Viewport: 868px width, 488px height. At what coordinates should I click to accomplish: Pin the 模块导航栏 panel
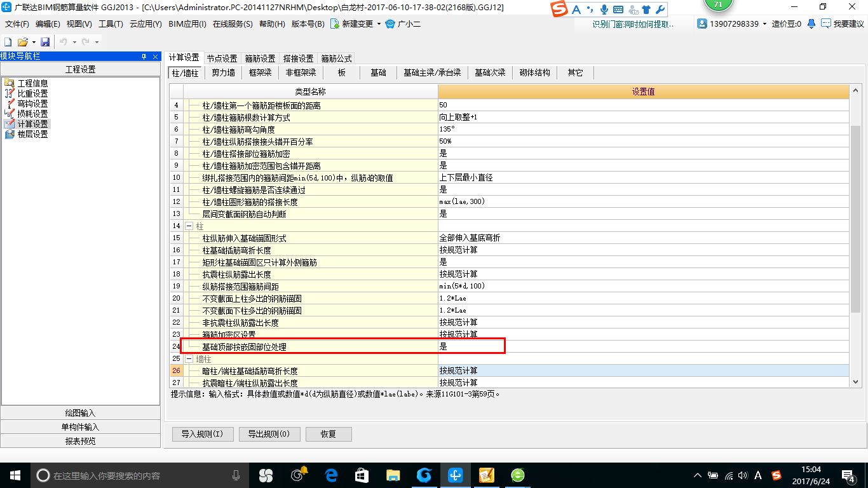[x=144, y=57]
